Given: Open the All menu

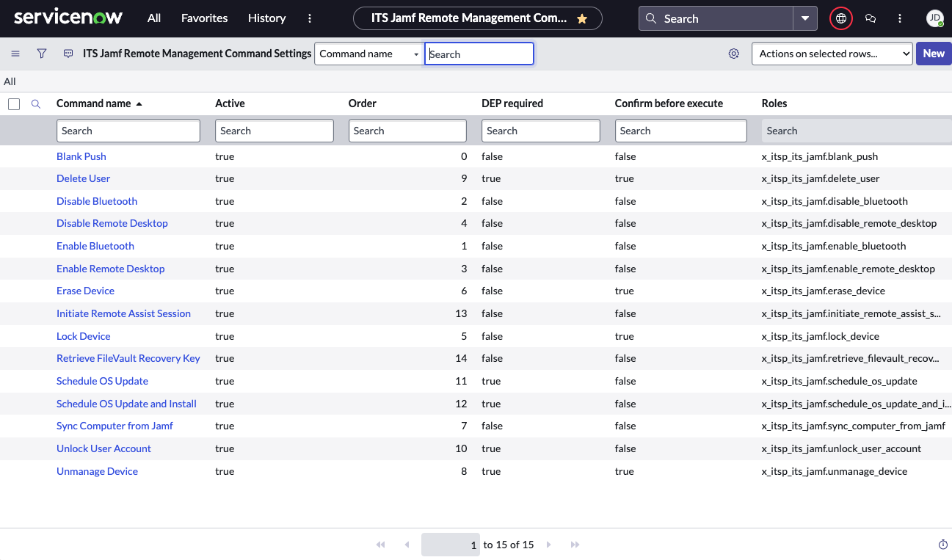Looking at the screenshot, I should (x=154, y=18).
